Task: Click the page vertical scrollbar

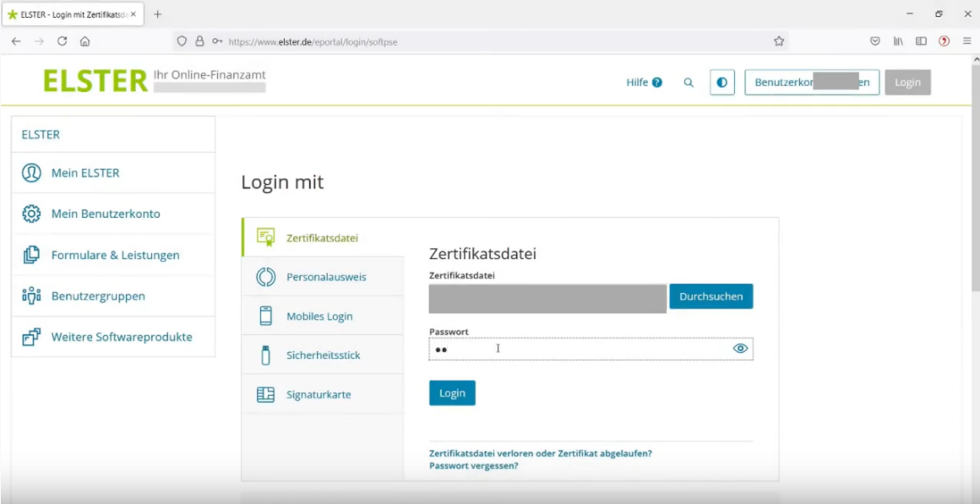Action: click(x=976, y=177)
